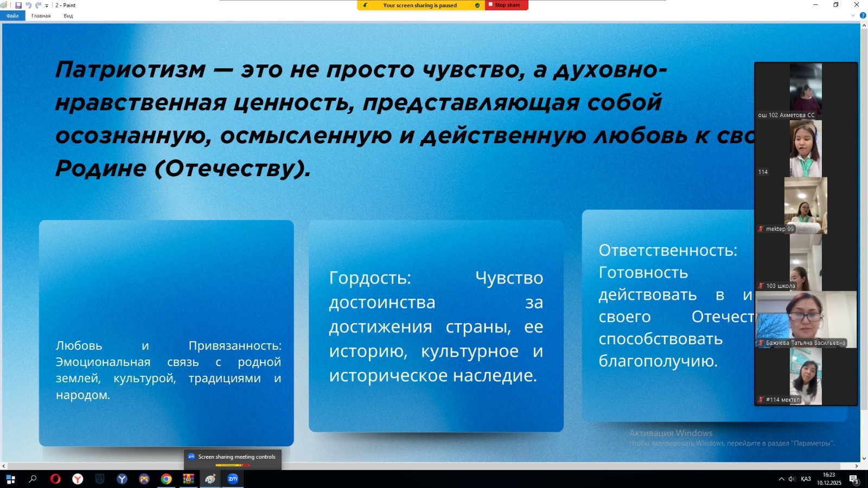The width and height of the screenshot is (868, 488).
Task: Click the green shield icon in sharing bar
Action: [x=477, y=5]
